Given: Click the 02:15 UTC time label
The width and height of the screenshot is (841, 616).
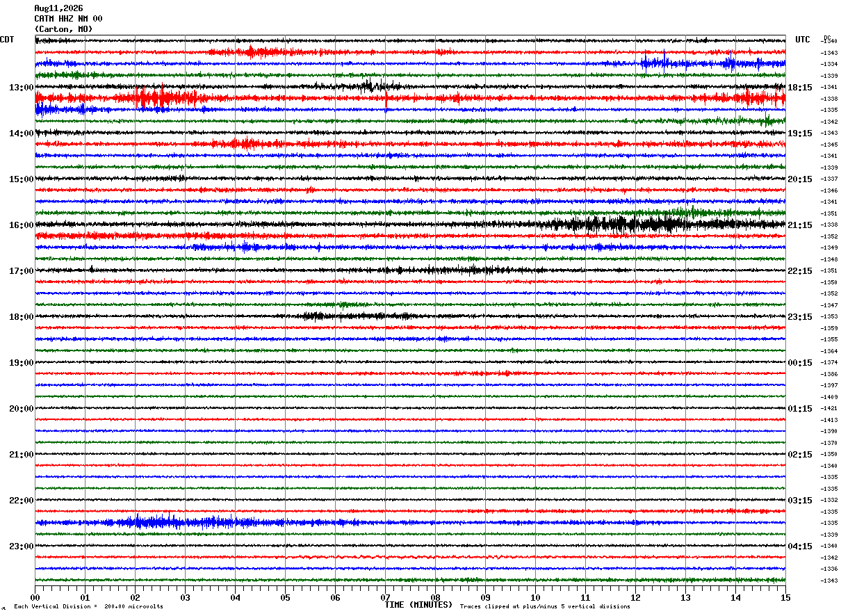Looking at the screenshot, I should [800, 454].
